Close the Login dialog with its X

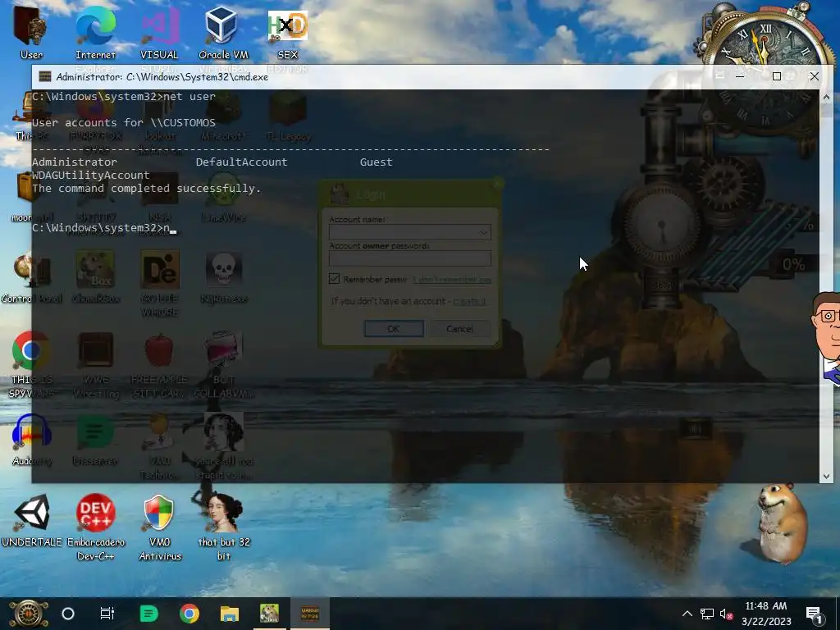coord(497,185)
